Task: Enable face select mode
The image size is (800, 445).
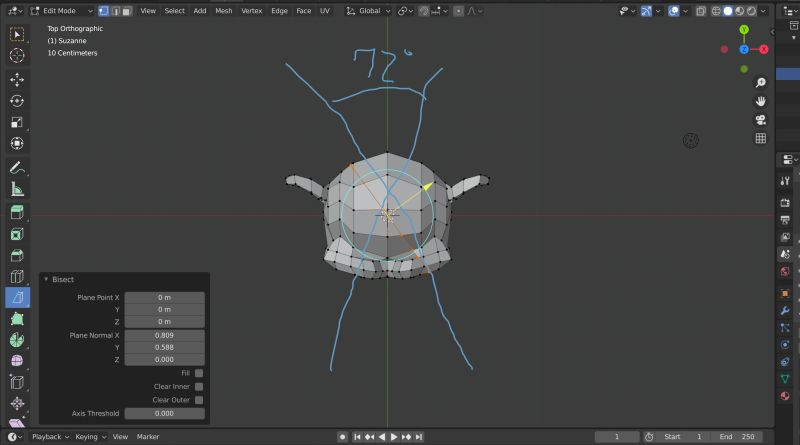Action: [x=127, y=11]
